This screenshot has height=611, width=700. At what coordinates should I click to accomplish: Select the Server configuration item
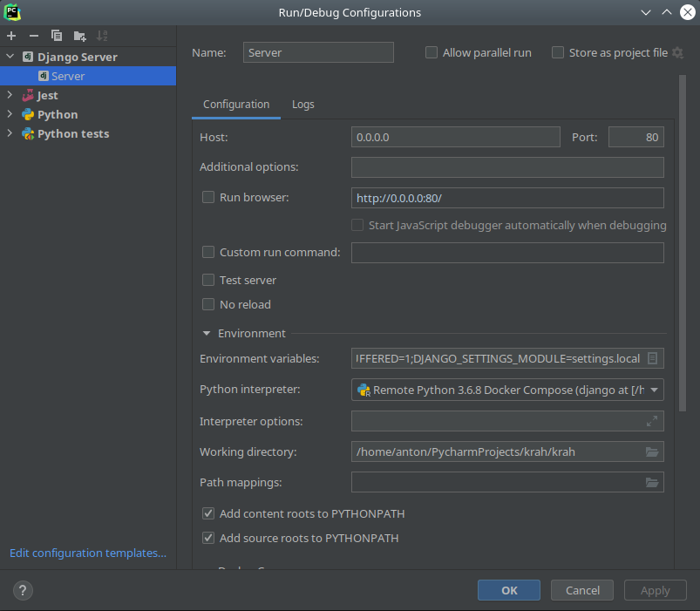(x=88, y=76)
